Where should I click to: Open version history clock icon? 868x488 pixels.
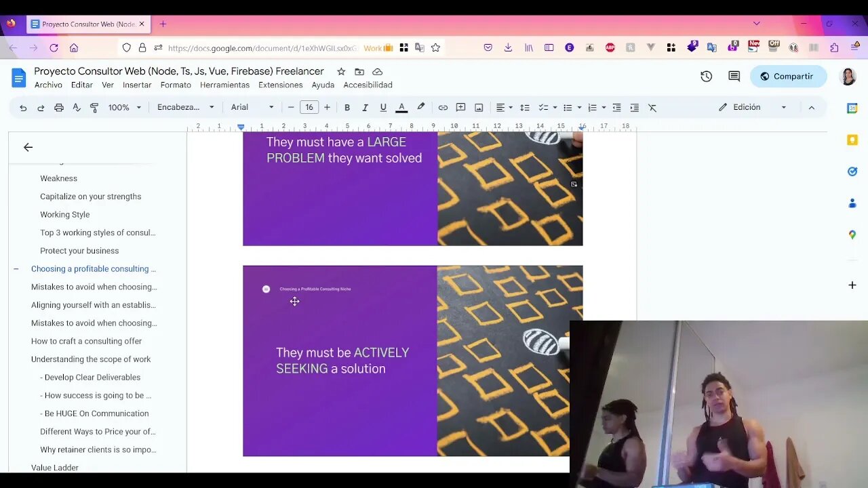706,77
